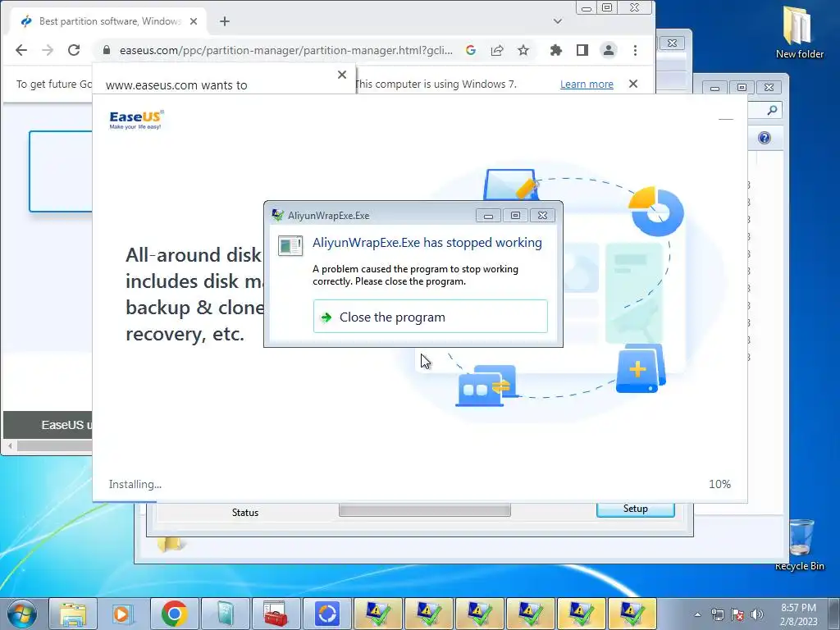Open Chrome extensions puzzle icon
840x630 pixels.
[556, 50]
